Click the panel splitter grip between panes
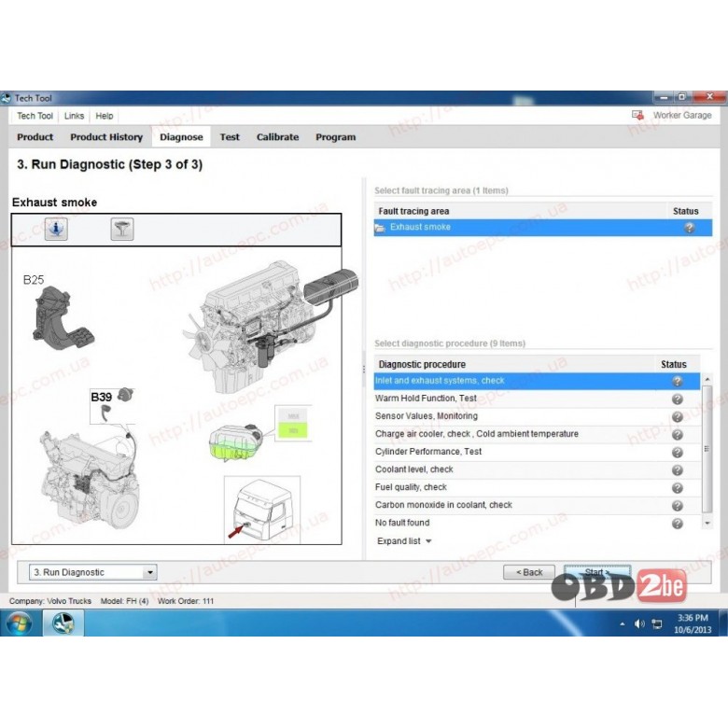728x728 pixels. [364, 370]
